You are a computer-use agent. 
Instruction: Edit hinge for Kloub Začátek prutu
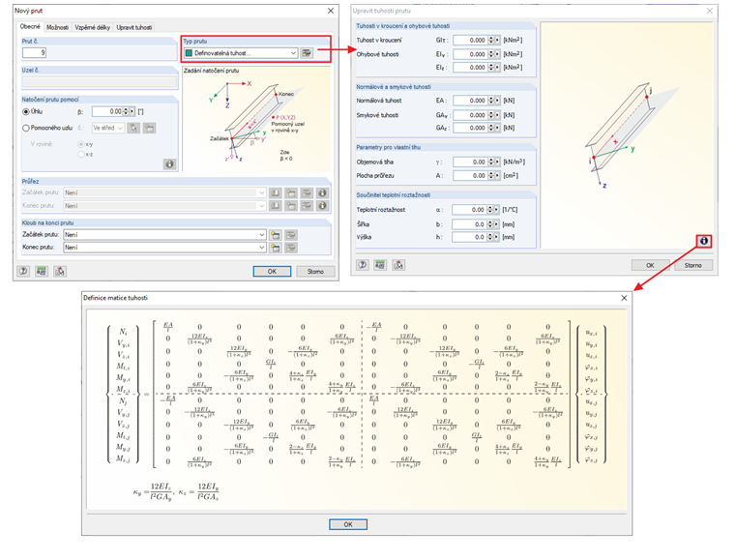tap(291, 235)
